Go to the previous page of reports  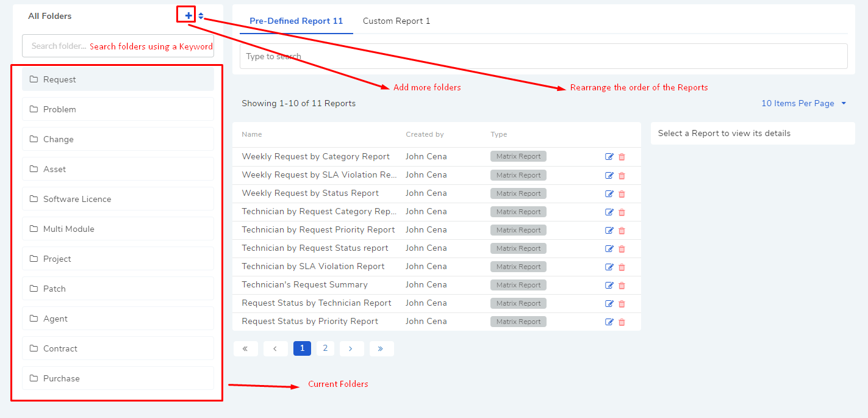[x=275, y=348]
